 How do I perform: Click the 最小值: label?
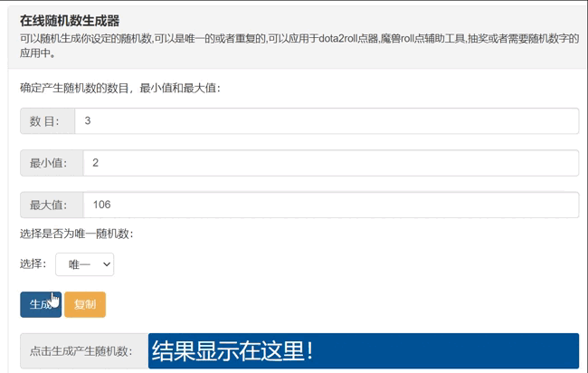tap(52, 163)
